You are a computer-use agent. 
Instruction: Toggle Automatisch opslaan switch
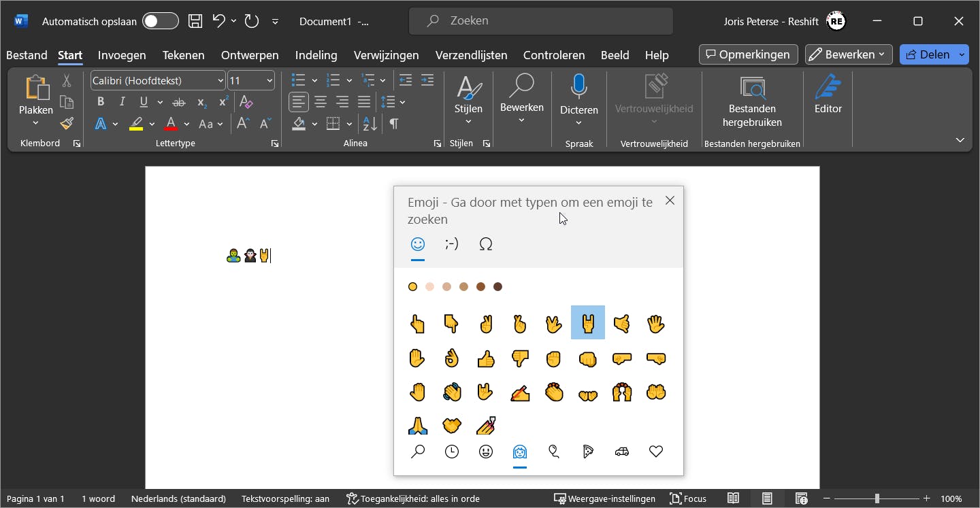(161, 21)
